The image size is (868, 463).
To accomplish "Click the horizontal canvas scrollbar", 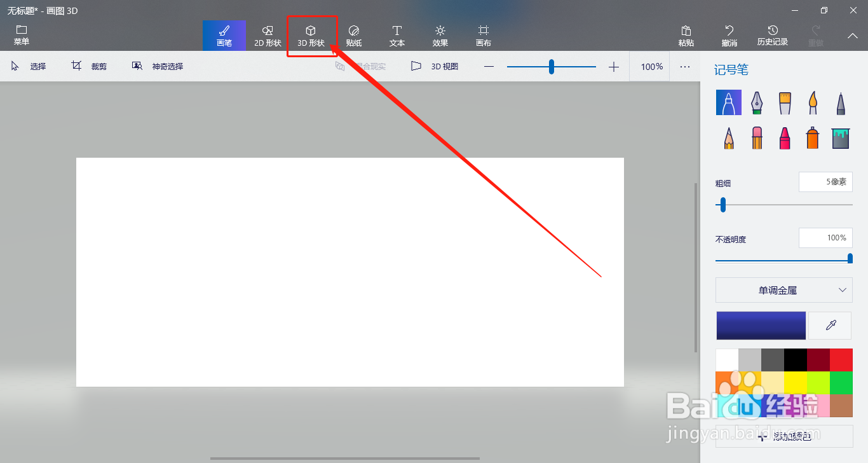I will click(x=345, y=458).
